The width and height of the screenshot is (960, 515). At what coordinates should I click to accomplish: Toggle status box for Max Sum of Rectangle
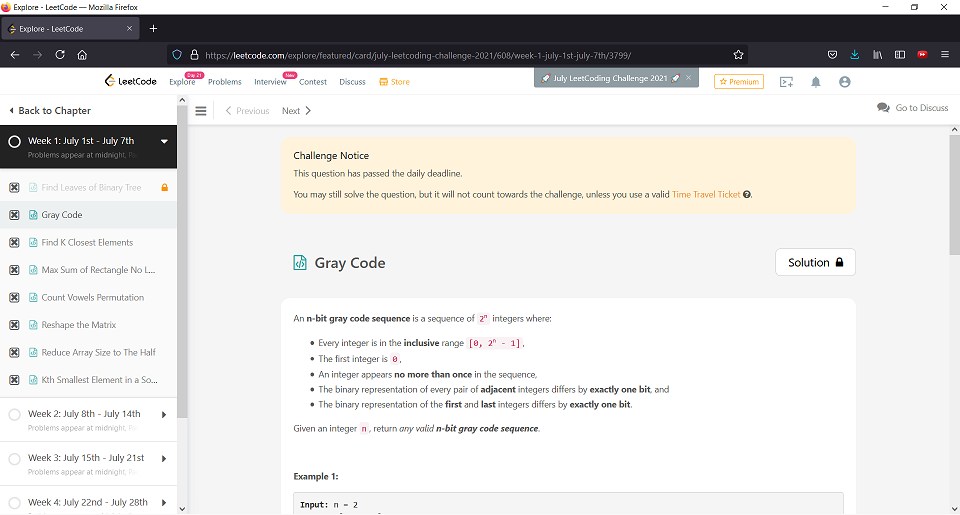point(15,270)
